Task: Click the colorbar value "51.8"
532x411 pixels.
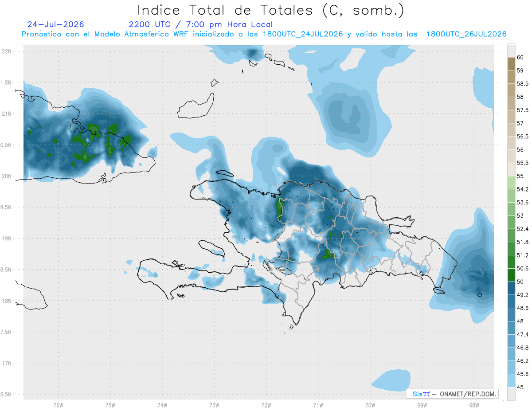Action: click(523, 242)
